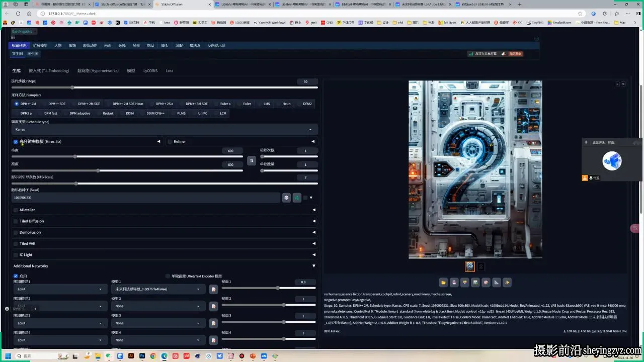Open the 嵌入式 (T.I. Embedding) tab
The width and height of the screenshot is (644, 362).
tap(49, 71)
